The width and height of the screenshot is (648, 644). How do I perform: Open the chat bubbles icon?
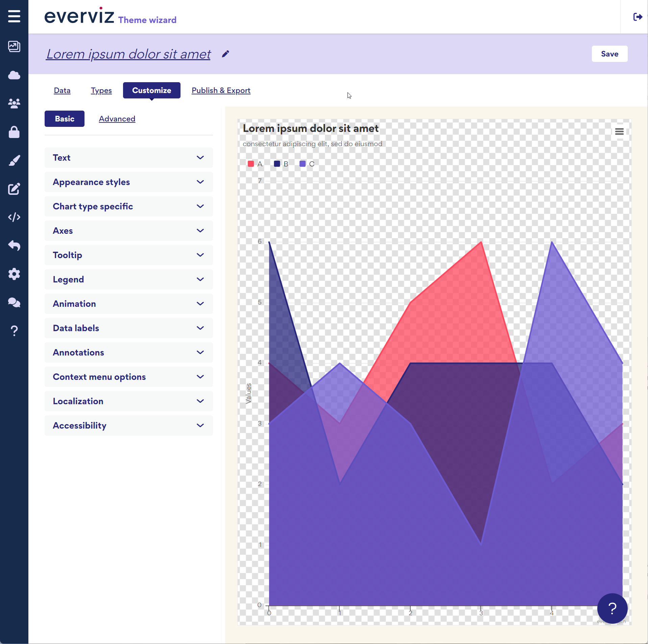click(x=14, y=302)
